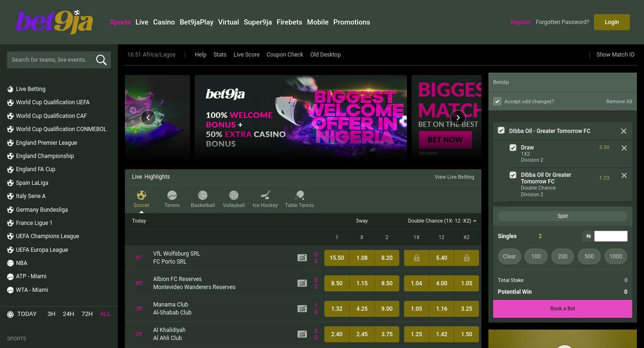
Task: Toggle Accept odd changes checkbox
Action: pyautogui.click(x=497, y=101)
